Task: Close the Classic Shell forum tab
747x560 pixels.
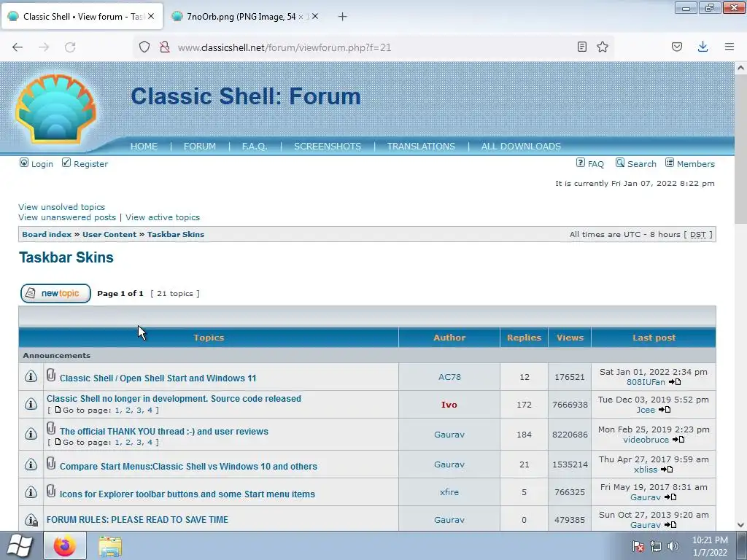Action: click(151, 16)
